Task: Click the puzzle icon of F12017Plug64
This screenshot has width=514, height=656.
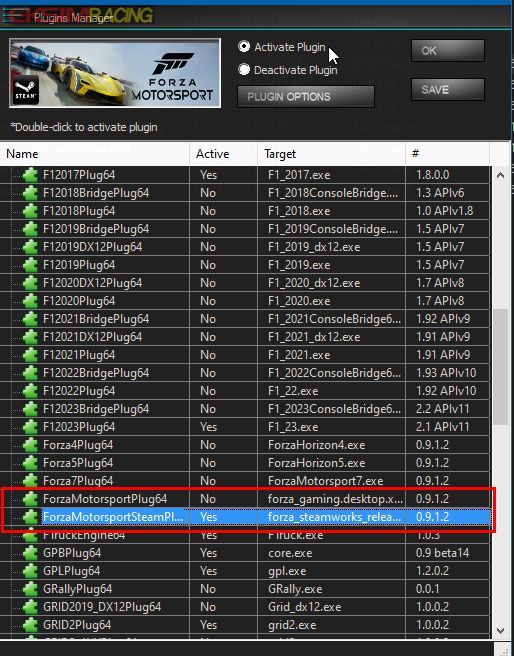Action: pyautogui.click(x=30, y=175)
